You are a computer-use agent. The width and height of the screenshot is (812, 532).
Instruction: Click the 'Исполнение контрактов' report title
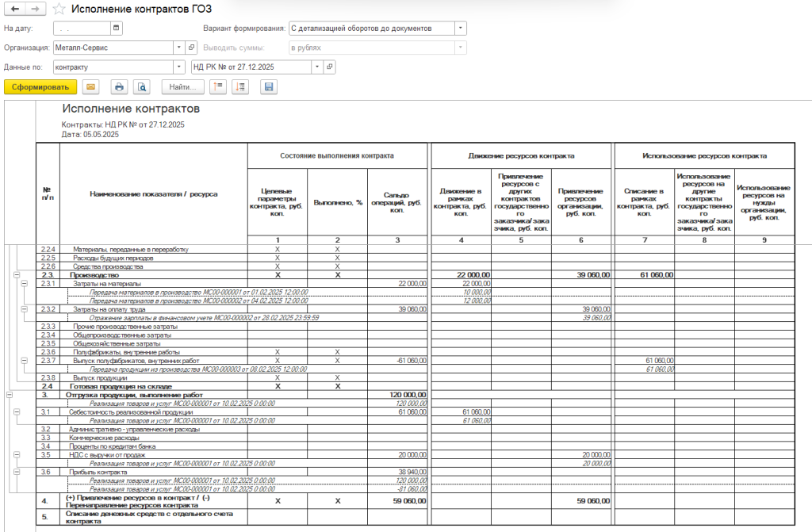click(131, 109)
